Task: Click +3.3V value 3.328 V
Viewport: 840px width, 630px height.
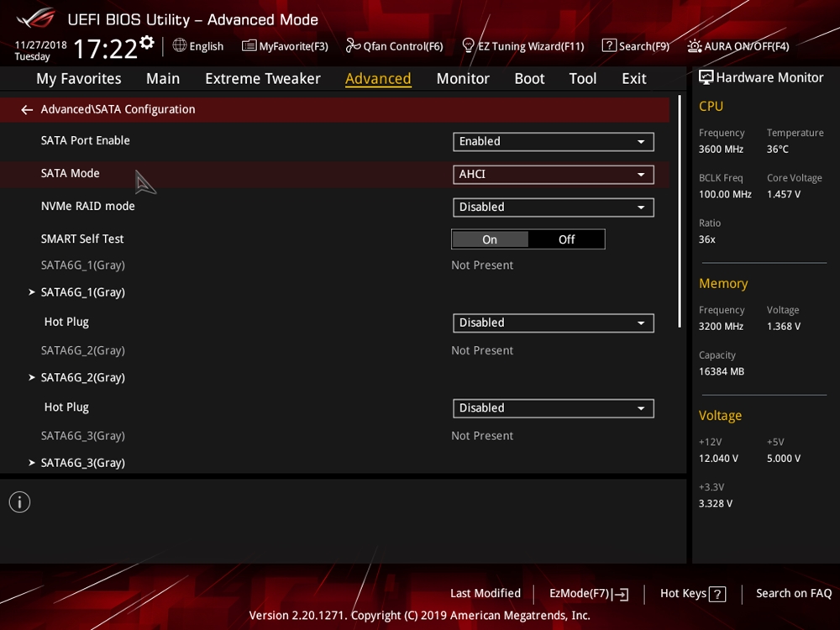Action: point(715,503)
